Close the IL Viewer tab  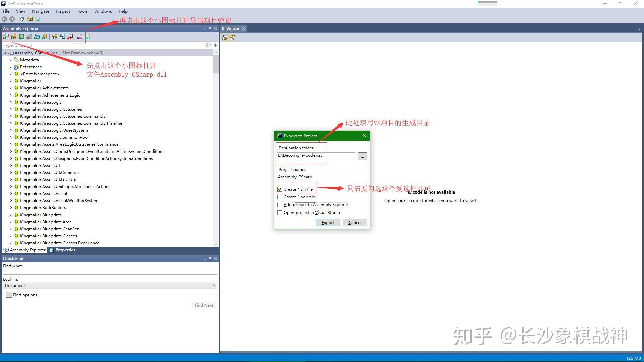[x=244, y=29]
